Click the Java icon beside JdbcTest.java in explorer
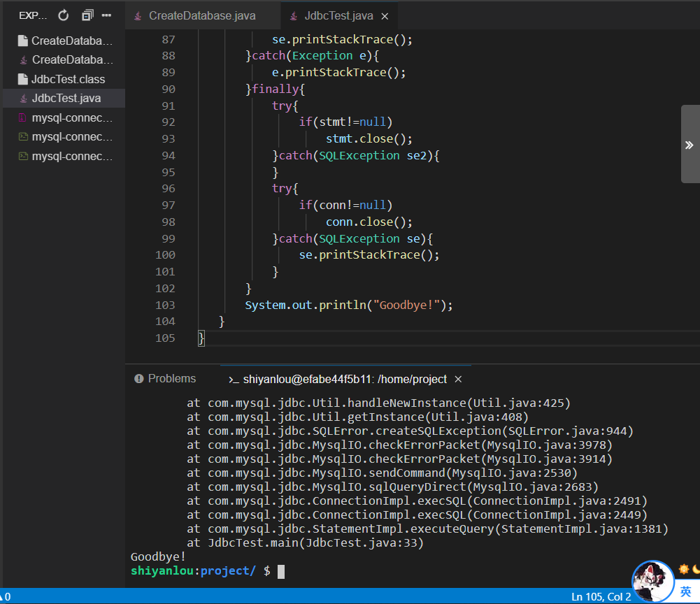This screenshot has height=604, width=700. coord(23,98)
